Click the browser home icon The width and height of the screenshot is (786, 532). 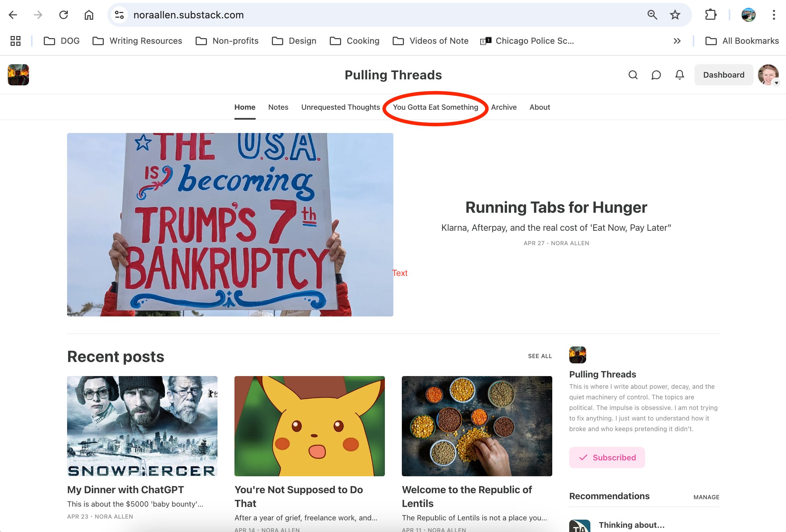(89, 15)
